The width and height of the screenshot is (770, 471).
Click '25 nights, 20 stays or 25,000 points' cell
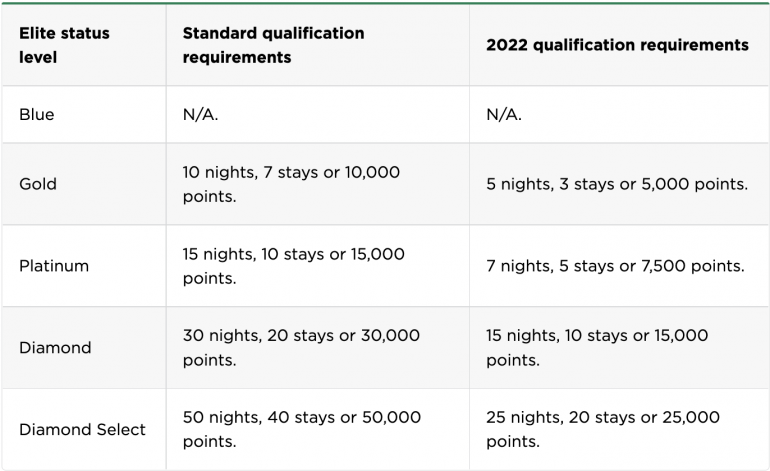(602, 430)
